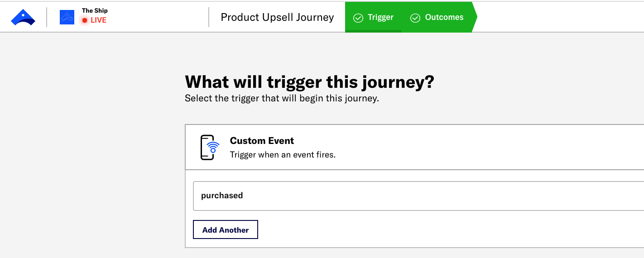Click the LIVE environment label
Image resolution: width=644 pixels, height=258 pixels.
pyautogui.click(x=98, y=20)
